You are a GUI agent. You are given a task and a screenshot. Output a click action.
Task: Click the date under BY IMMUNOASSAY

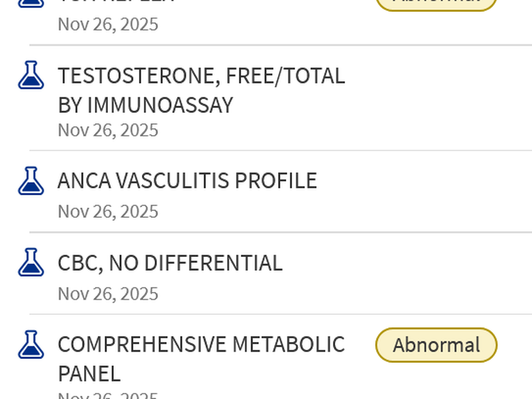click(108, 130)
